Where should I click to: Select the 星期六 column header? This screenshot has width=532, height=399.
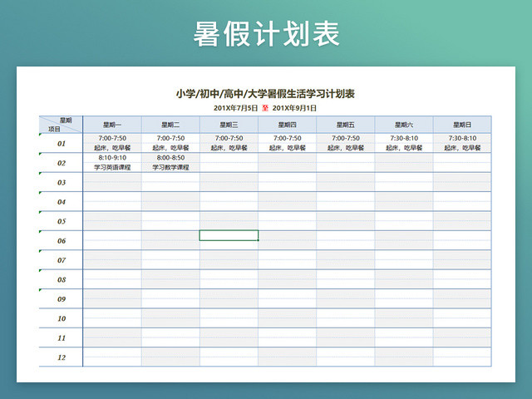point(404,125)
